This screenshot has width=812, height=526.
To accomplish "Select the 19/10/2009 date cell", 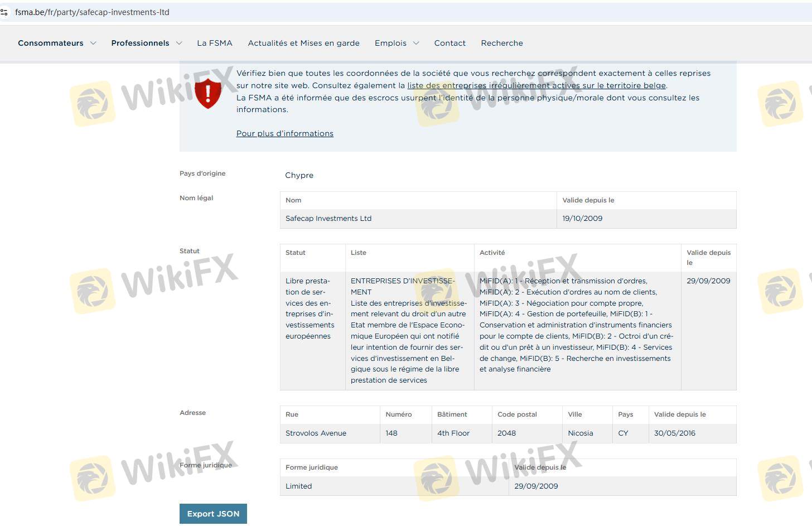I will pos(646,219).
